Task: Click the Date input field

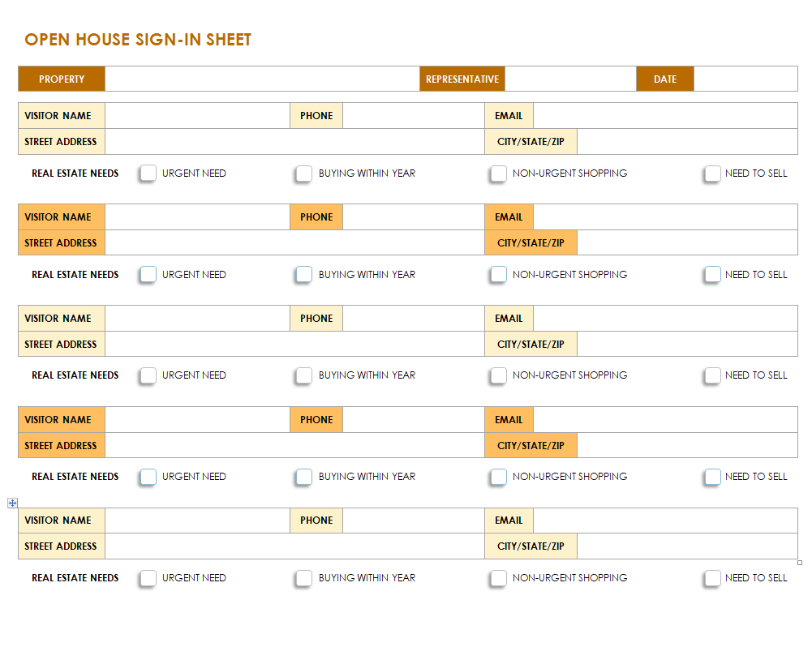Action: pyautogui.click(x=745, y=79)
